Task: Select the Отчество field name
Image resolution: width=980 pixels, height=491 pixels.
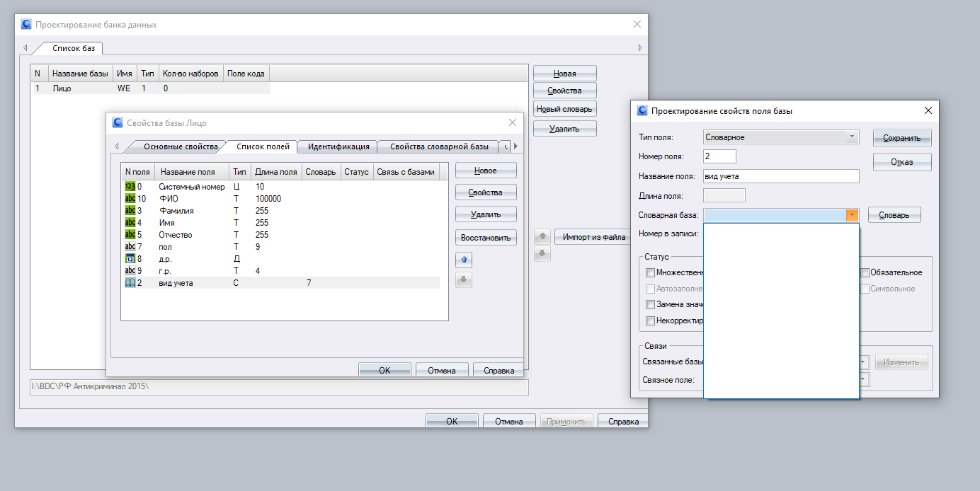Action: (176, 234)
